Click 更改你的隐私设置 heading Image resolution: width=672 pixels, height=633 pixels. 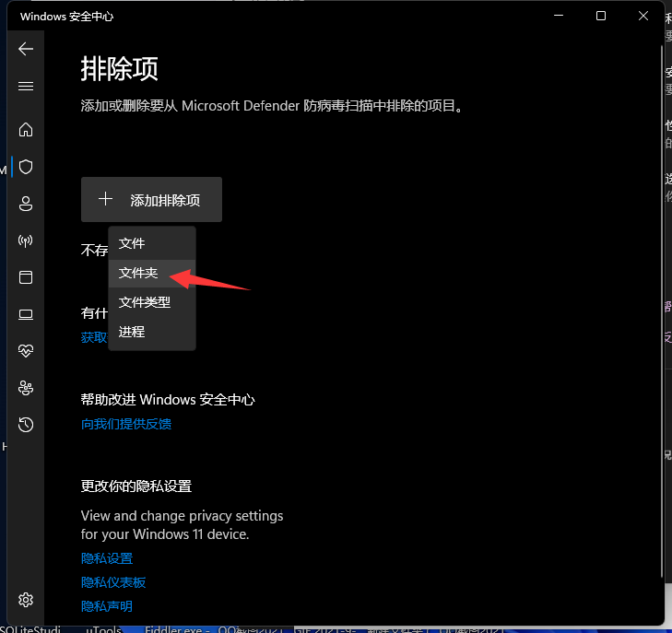point(136,486)
